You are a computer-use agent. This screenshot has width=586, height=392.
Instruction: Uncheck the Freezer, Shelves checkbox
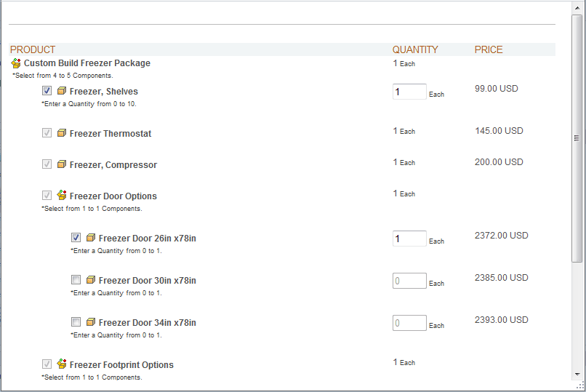47,90
